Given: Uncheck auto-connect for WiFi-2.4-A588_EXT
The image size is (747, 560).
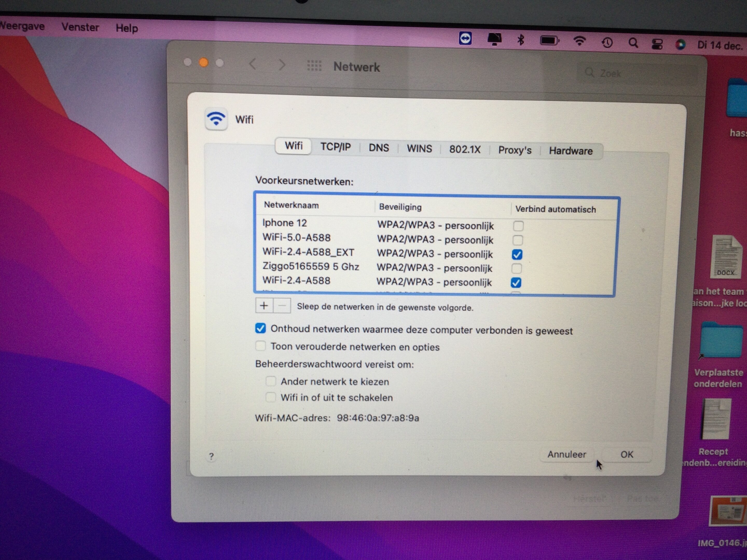Looking at the screenshot, I should click(517, 254).
